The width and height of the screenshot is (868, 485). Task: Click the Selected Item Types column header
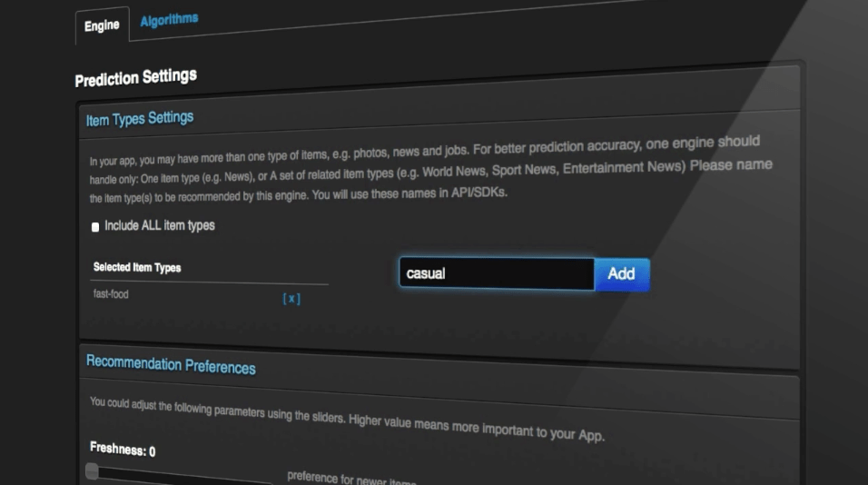tap(137, 267)
